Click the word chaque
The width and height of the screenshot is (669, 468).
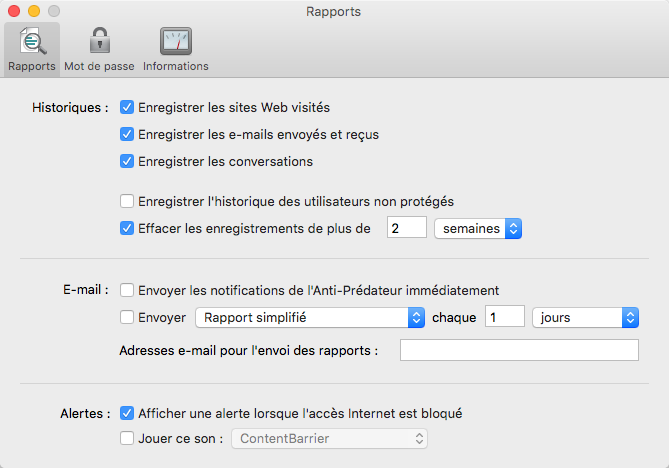tap(454, 318)
